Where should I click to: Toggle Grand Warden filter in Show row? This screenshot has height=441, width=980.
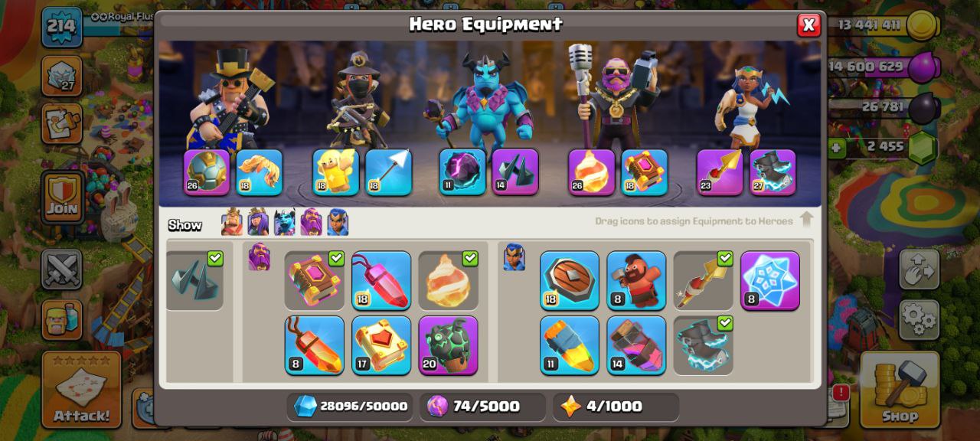coord(311,222)
